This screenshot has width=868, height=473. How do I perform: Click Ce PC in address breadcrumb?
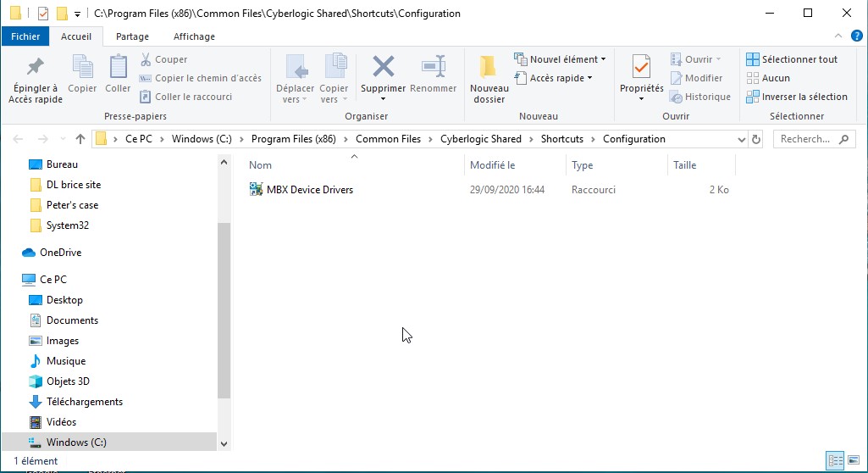click(x=138, y=139)
